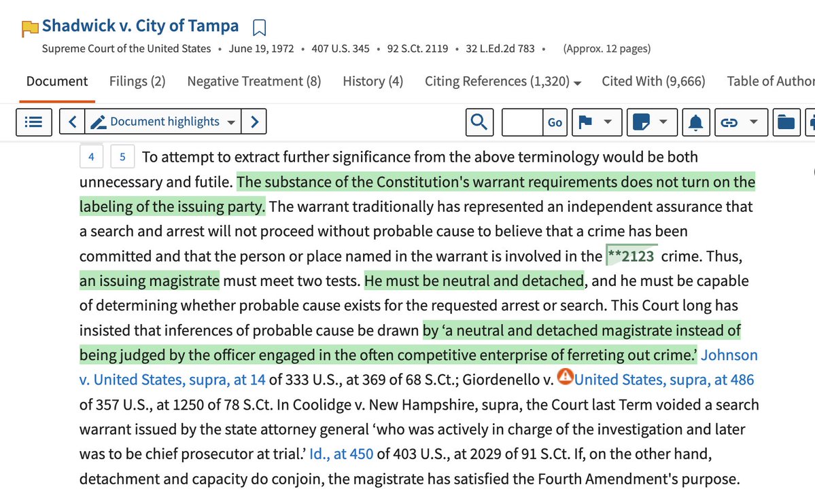Click headnote number 4
Image resolution: width=815 pixels, height=504 pixels.
92,157
